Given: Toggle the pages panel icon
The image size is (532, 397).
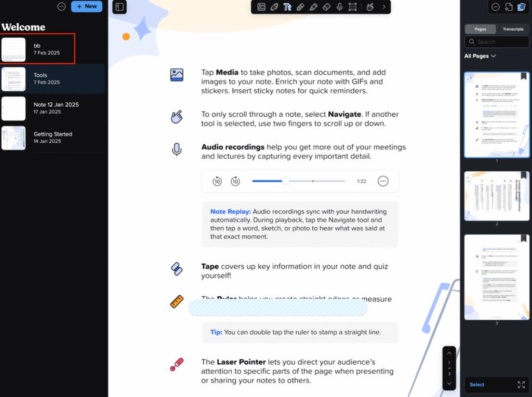Looking at the screenshot, I should [x=521, y=7].
